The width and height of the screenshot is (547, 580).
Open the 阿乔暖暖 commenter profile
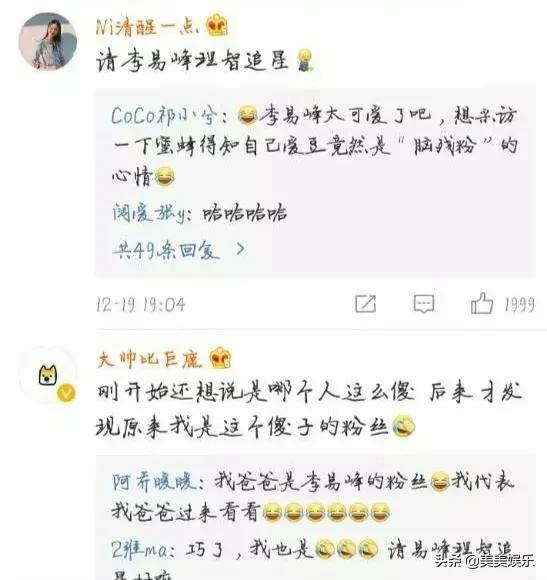coord(154,482)
